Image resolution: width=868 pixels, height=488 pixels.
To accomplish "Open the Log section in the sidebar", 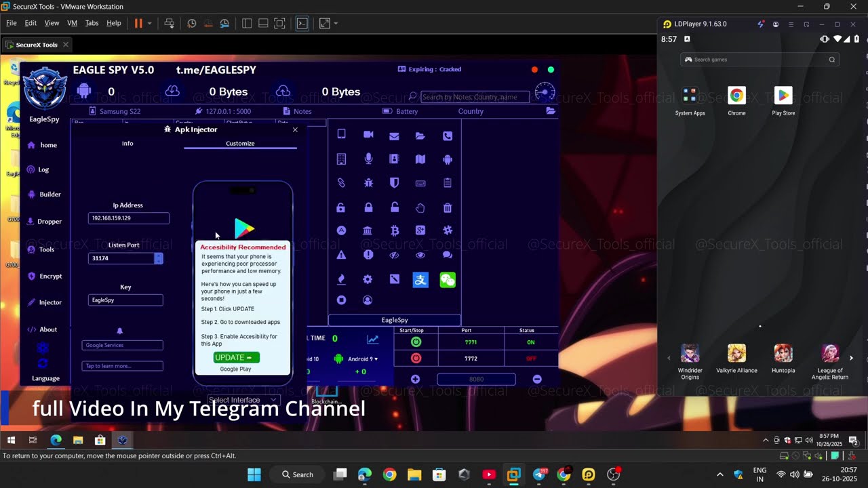I will point(38,169).
